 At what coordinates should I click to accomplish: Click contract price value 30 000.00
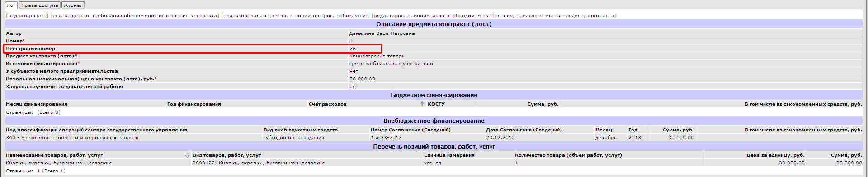362,79
